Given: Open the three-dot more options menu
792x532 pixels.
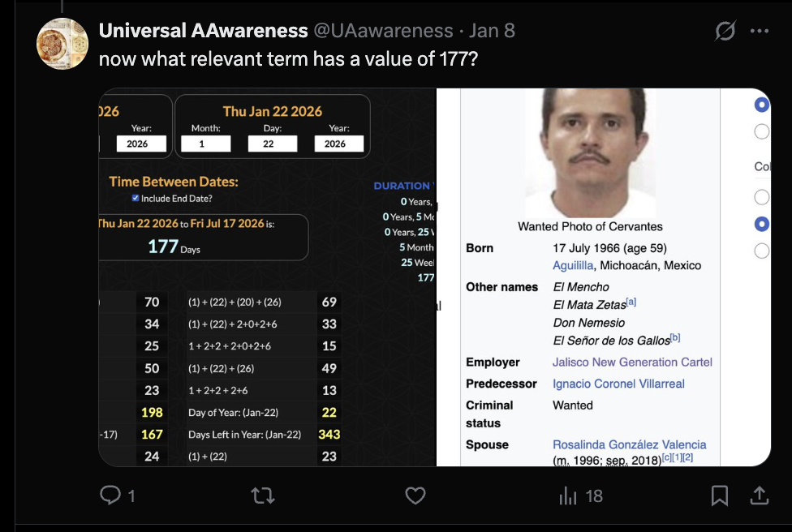Looking at the screenshot, I should click(x=760, y=31).
